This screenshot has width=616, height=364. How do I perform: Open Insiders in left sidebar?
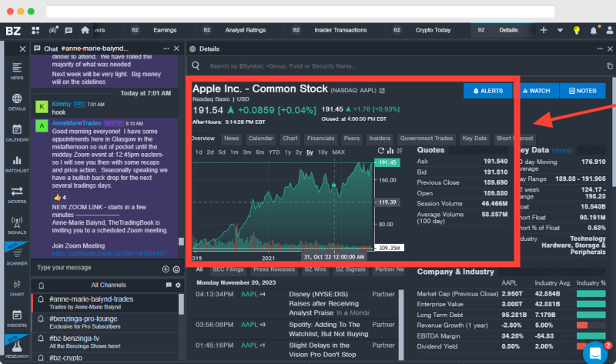tap(17, 319)
